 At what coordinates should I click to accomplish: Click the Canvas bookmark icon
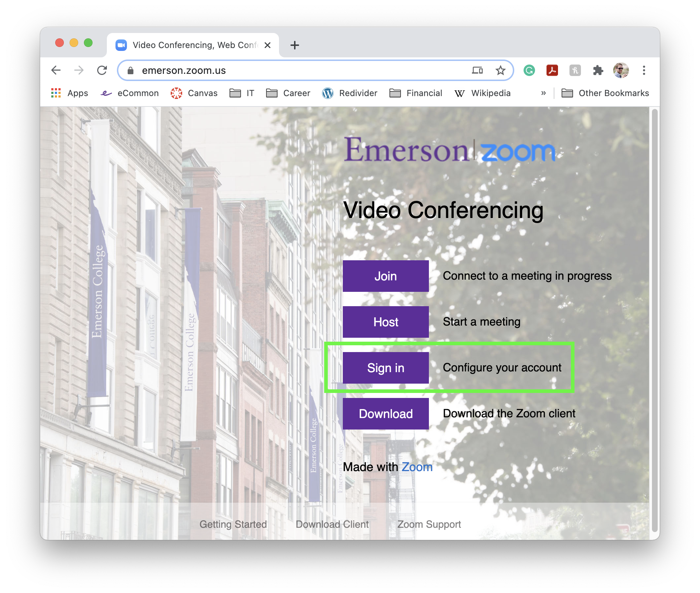click(x=176, y=93)
